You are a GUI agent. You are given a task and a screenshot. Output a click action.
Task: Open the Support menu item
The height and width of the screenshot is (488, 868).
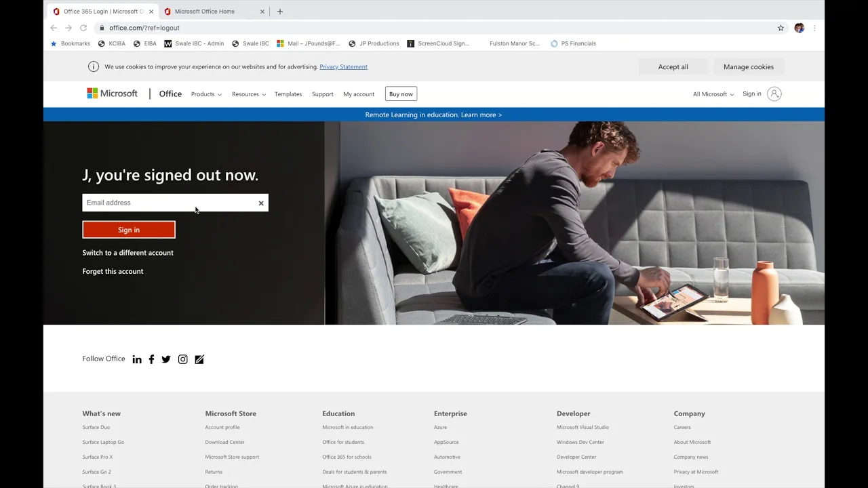[323, 94]
